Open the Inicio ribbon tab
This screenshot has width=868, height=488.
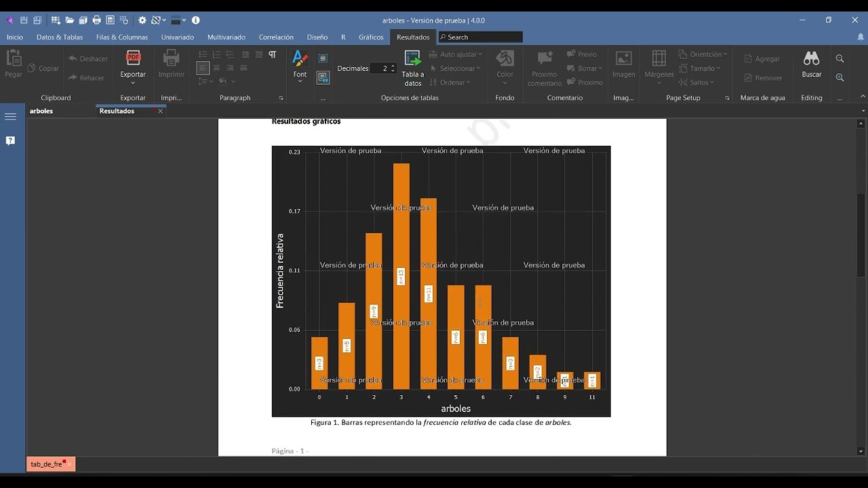click(15, 37)
